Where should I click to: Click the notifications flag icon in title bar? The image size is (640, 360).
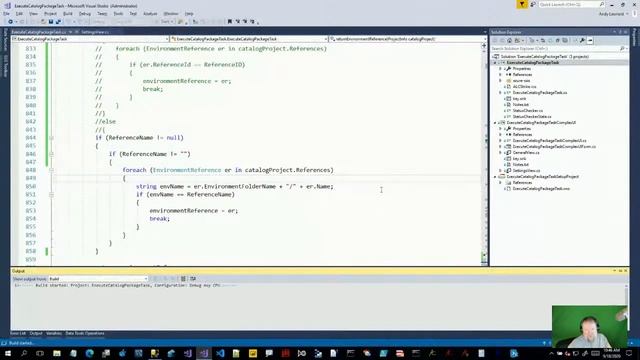pos(522,4)
